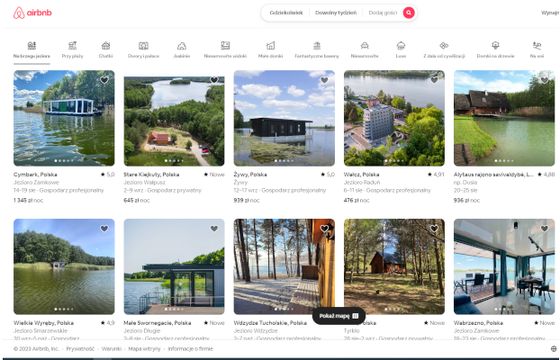Save the Małe Swornegacie listing with heart
The width and height of the screenshot is (560, 360).
(214, 229)
